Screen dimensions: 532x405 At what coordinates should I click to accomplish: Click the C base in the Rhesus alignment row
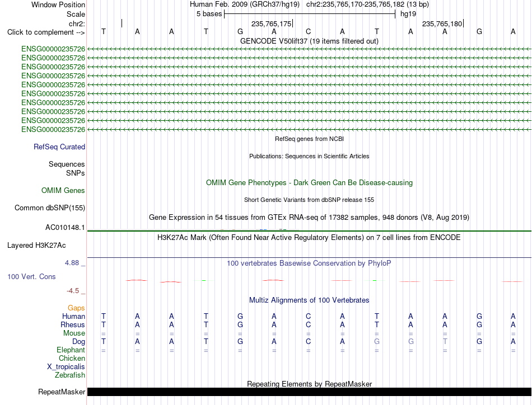coord(308,324)
